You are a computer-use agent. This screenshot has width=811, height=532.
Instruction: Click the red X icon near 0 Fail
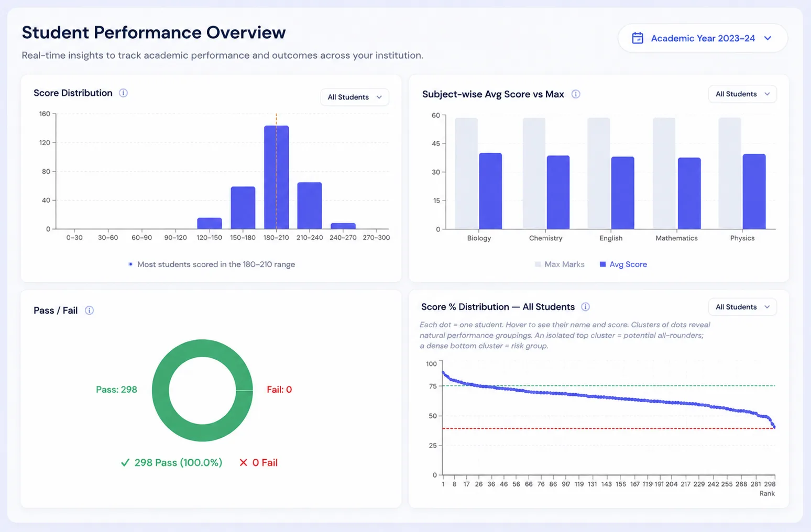(x=243, y=463)
